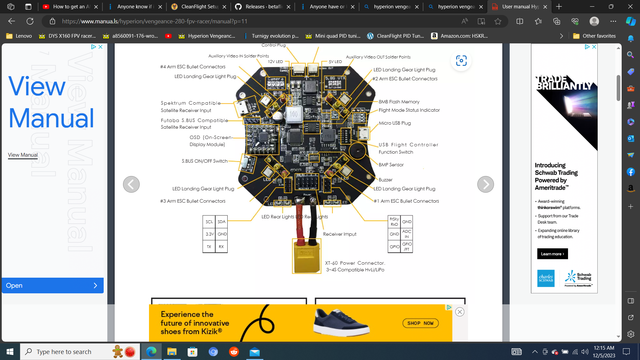Open the Outlook sidebar icon
This screenshot has width=640, height=360.
point(631,138)
